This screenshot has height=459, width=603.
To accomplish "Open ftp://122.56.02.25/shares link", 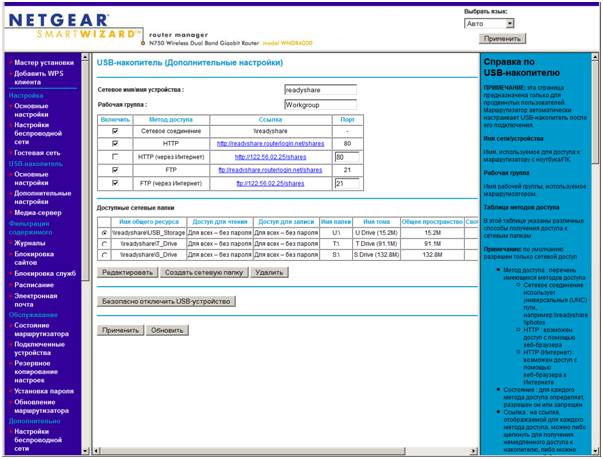I will 270,183.
